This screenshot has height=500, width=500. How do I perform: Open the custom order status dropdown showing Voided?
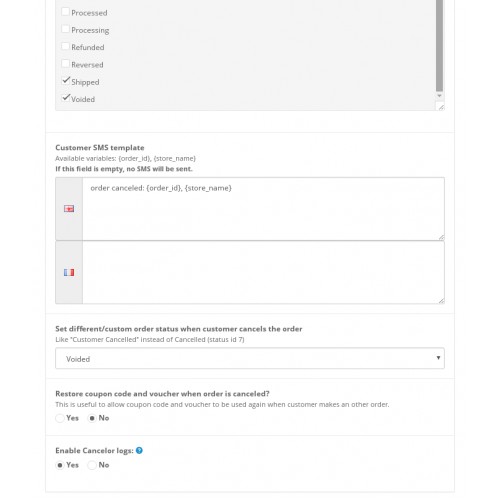click(x=250, y=358)
